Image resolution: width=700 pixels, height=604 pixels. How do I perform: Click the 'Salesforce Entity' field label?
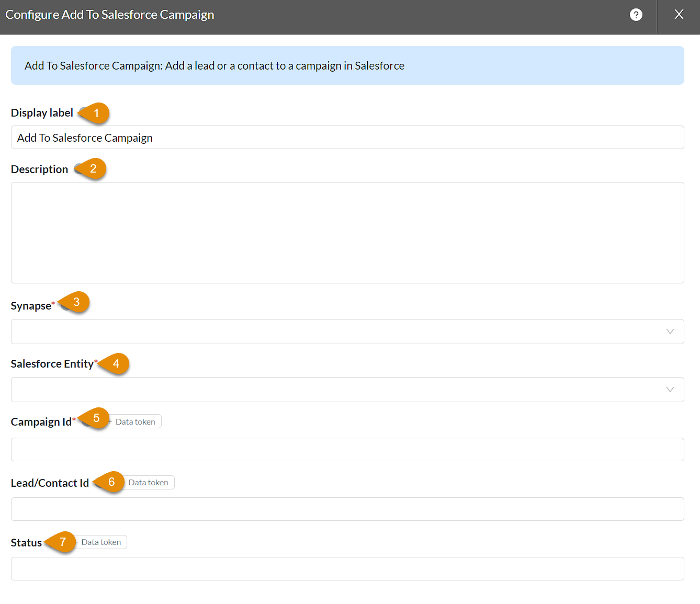(52, 364)
